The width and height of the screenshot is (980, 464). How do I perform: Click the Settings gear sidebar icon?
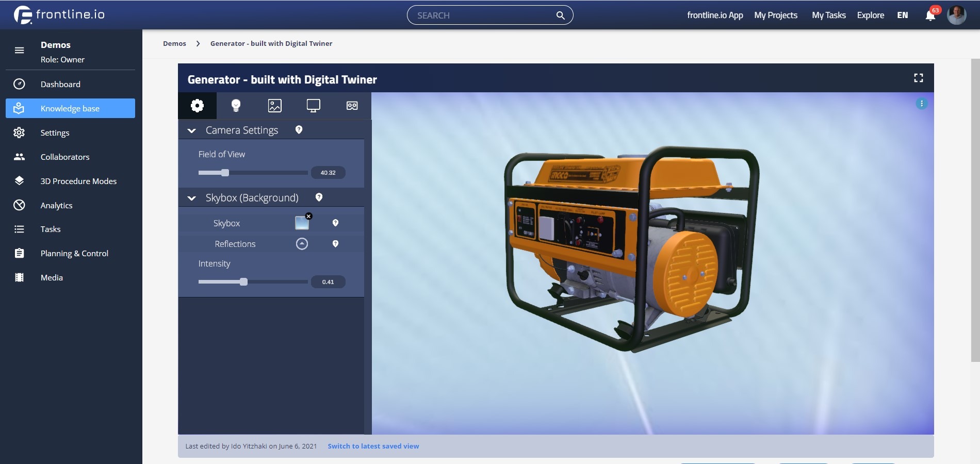pyautogui.click(x=19, y=132)
